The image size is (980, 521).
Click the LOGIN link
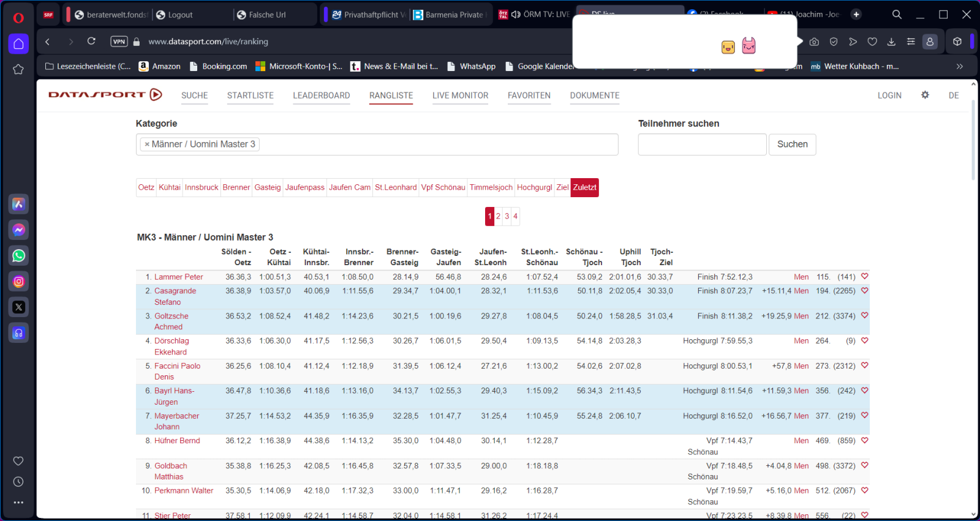pyautogui.click(x=889, y=96)
